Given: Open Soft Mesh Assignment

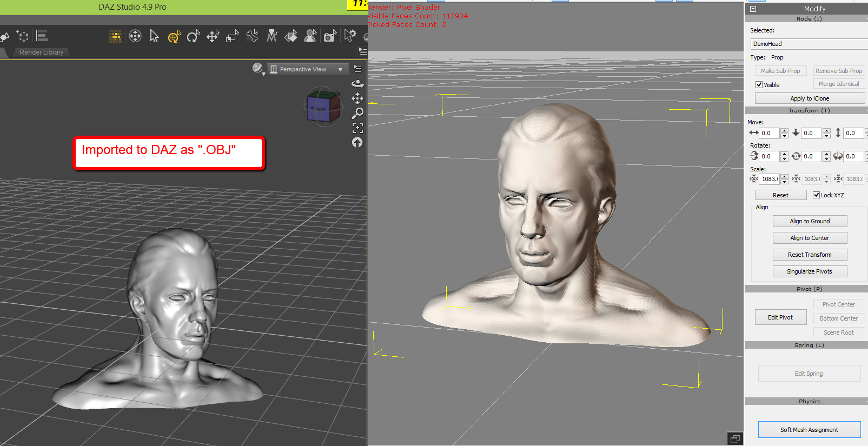Looking at the screenshot, I should (x=809, y=430).
